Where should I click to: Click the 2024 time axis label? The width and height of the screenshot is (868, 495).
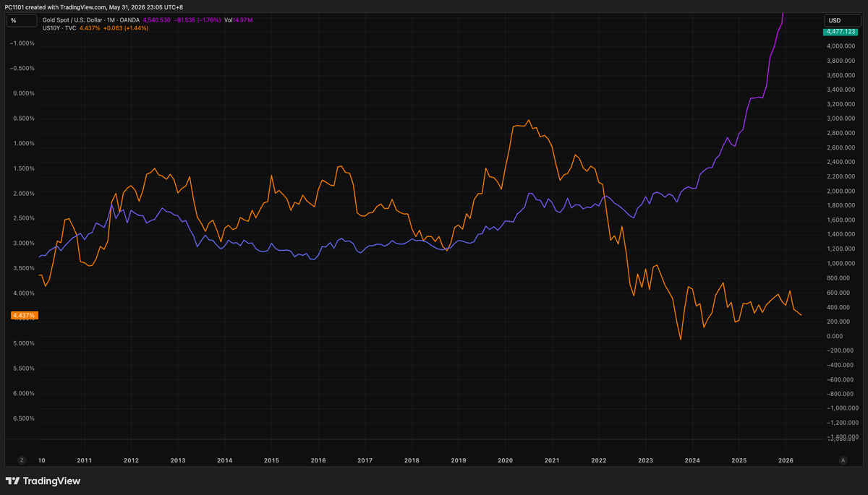click(692, 460)
